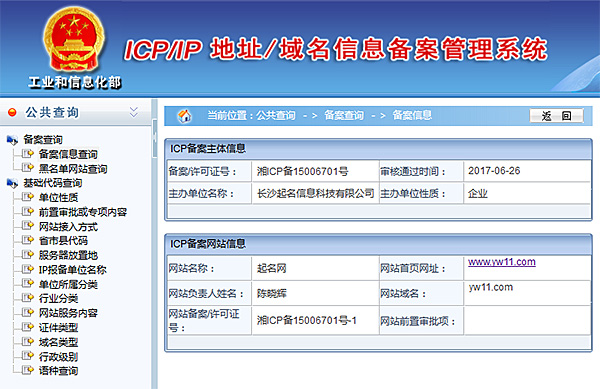Click the 备案查询 folder icon
600x389 pixels.
[x=12, y=140]
